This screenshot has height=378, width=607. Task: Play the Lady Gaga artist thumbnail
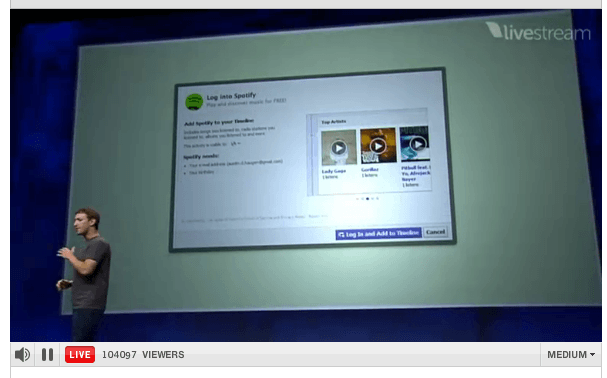click(x=339, y=148)
